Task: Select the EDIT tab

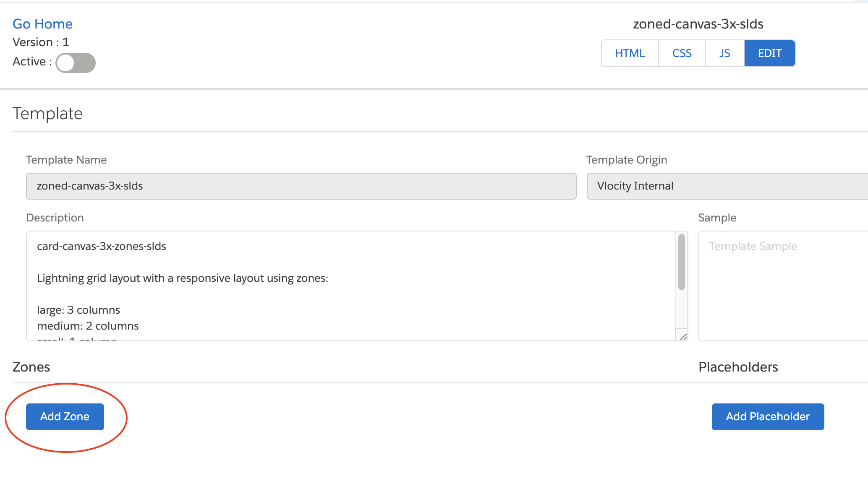Action: (769, 53)
